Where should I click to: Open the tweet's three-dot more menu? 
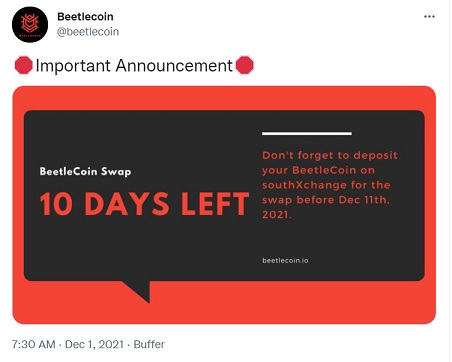pyautogui.click(x=429, y=16)
